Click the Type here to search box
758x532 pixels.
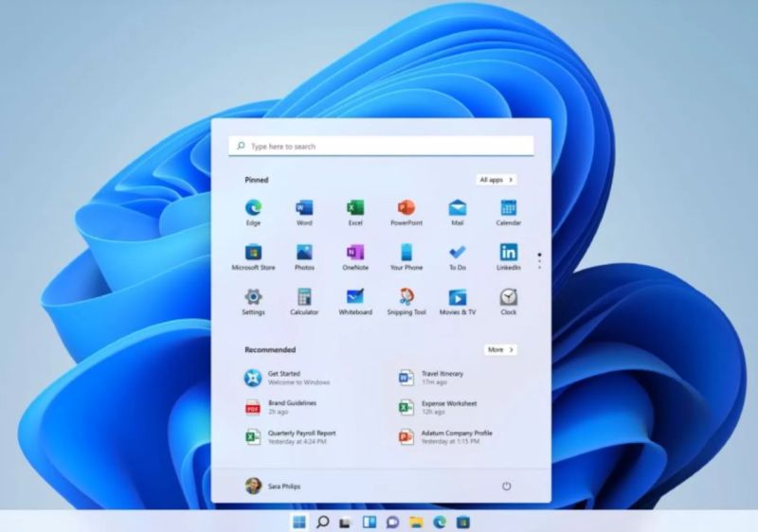coord(381,147)
